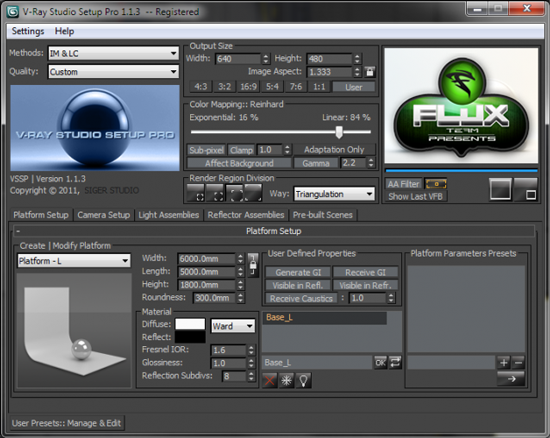Select the 16:9 aspect ratio button

[x=248, y=87]
